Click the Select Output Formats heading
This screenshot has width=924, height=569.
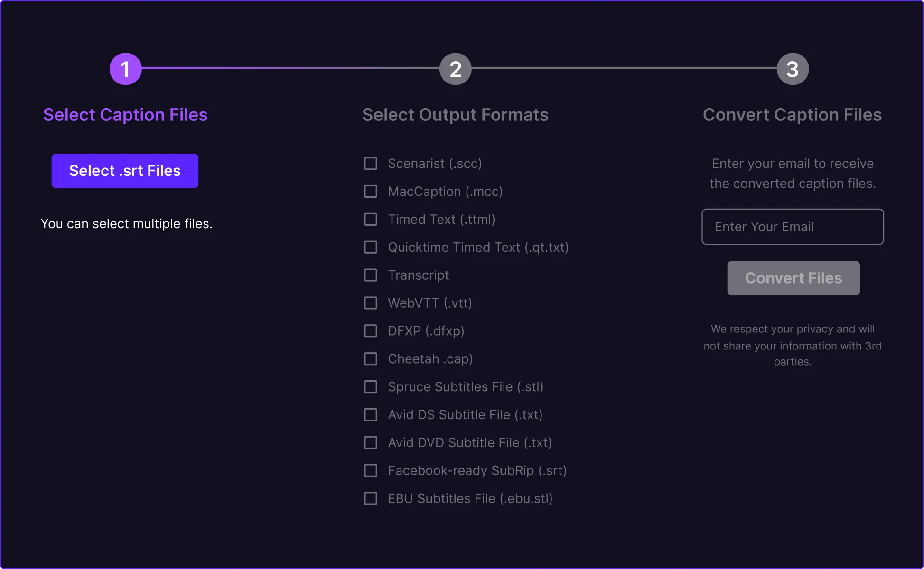coord(455,114)
